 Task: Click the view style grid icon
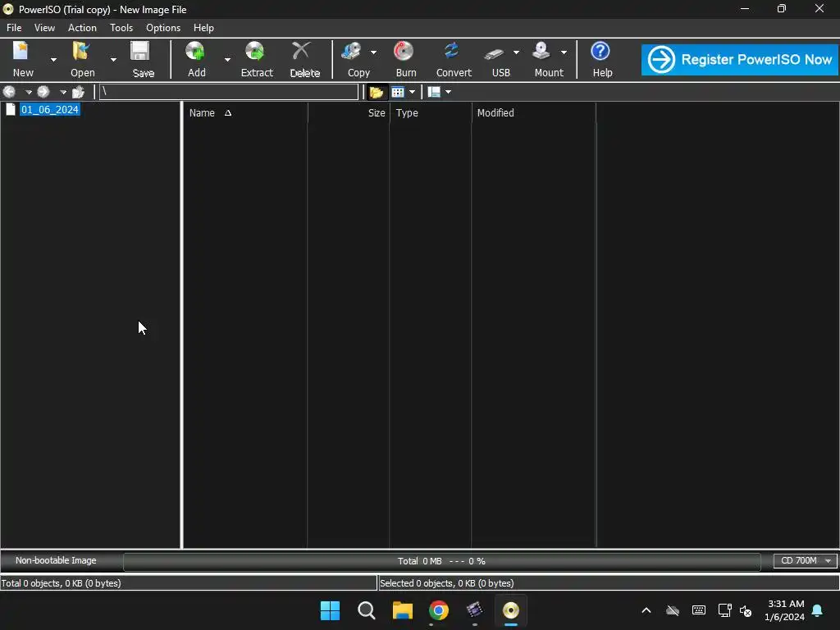point(398,92)
